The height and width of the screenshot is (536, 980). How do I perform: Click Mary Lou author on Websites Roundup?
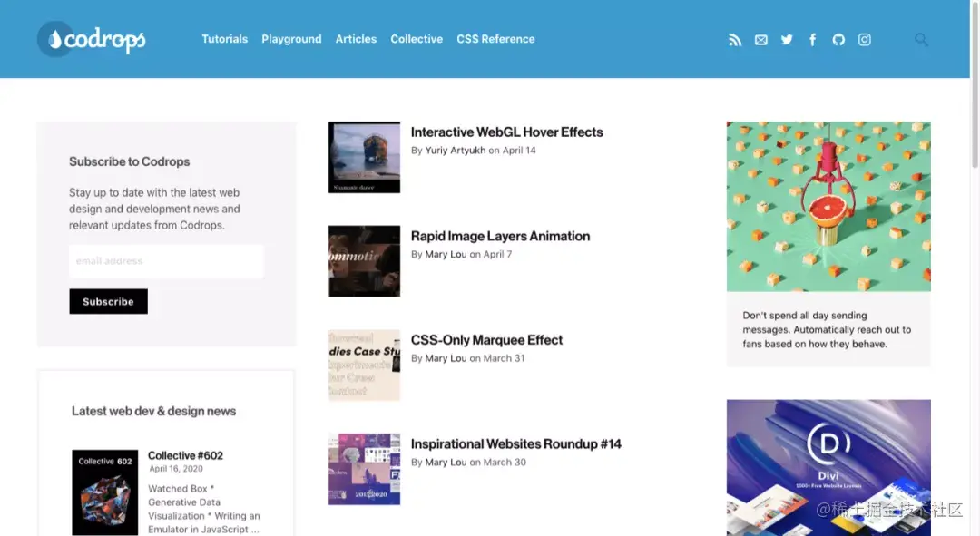(446, 463)
